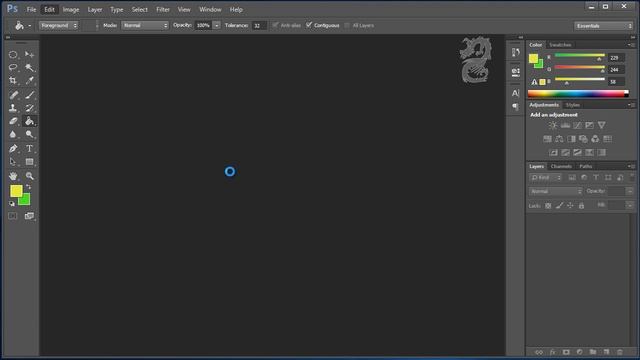This screenshot has width=640, height=360.
Task: Select the Crop tool
Action: [x=13, y=80]
